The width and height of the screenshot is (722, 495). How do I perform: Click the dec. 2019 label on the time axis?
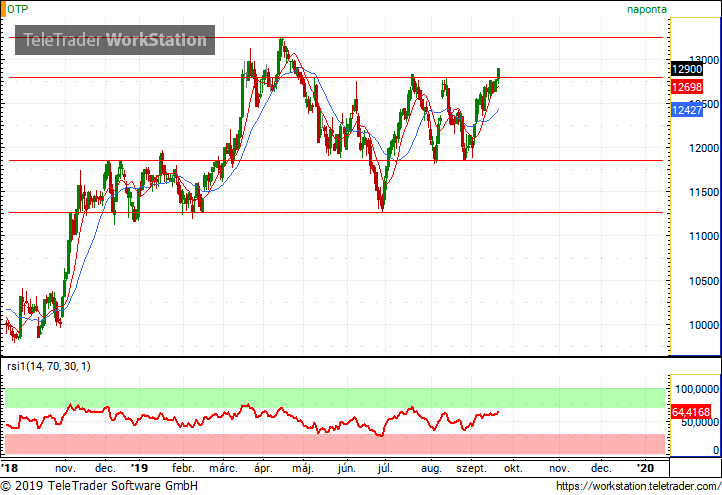point(601,469)
